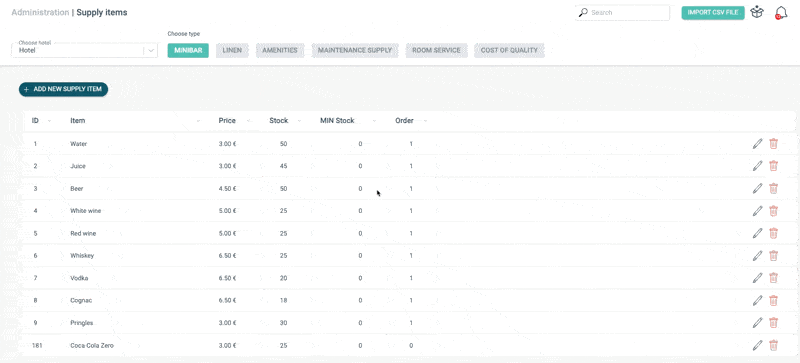The image size is (800, 363).
Task: Select the Coca Cola Zero item name
Action: (92, 346)
